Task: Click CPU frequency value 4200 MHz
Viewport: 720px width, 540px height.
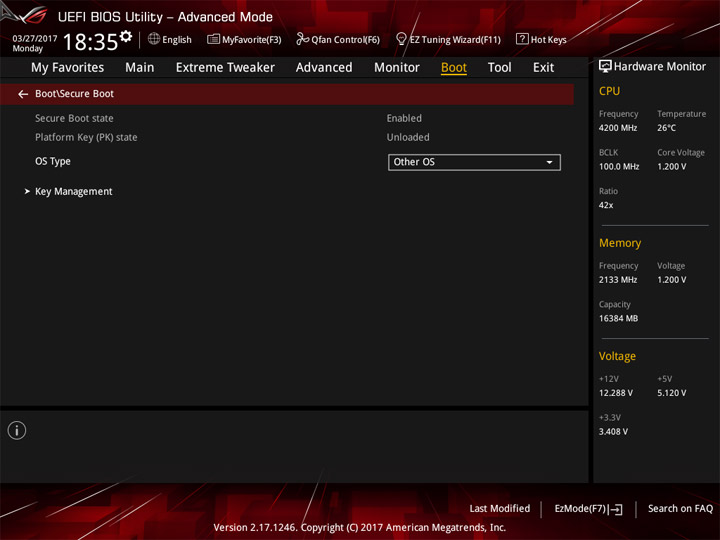Action: click(618, 128)
